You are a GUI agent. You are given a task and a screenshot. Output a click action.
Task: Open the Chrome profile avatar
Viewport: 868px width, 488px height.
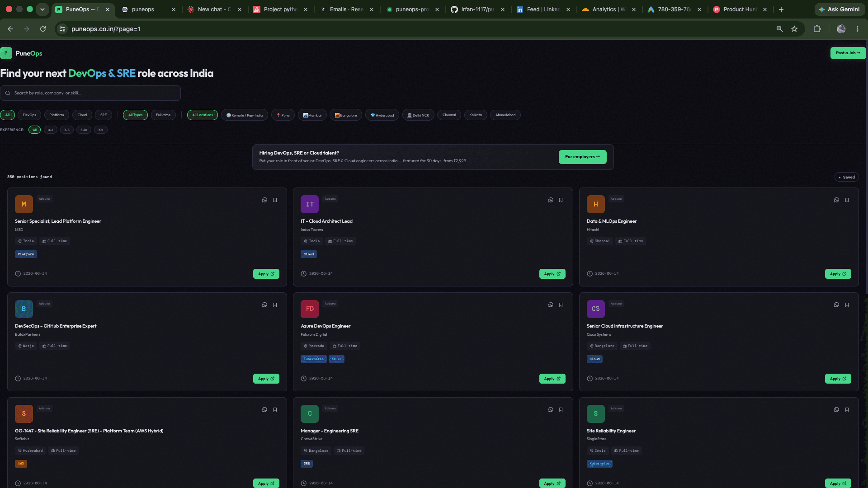[841, 29]
